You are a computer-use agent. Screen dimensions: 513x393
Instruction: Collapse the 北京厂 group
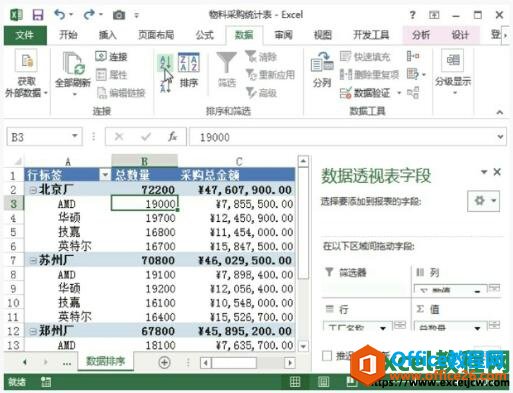[33, 190]
